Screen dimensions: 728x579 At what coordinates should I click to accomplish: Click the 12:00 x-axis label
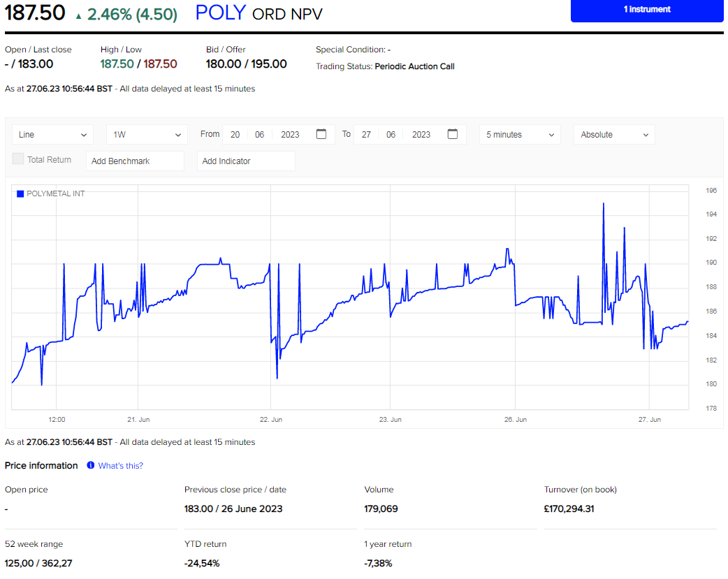point(57,419)
